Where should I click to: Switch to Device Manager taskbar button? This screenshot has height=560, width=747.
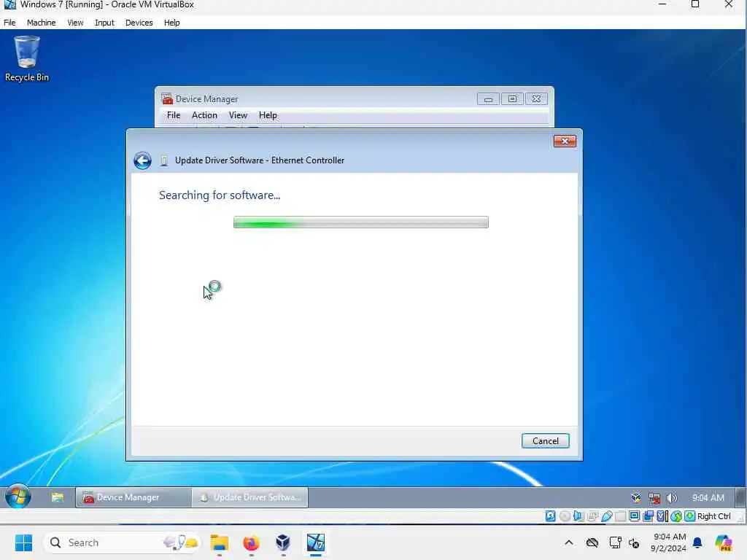[133, 497]
